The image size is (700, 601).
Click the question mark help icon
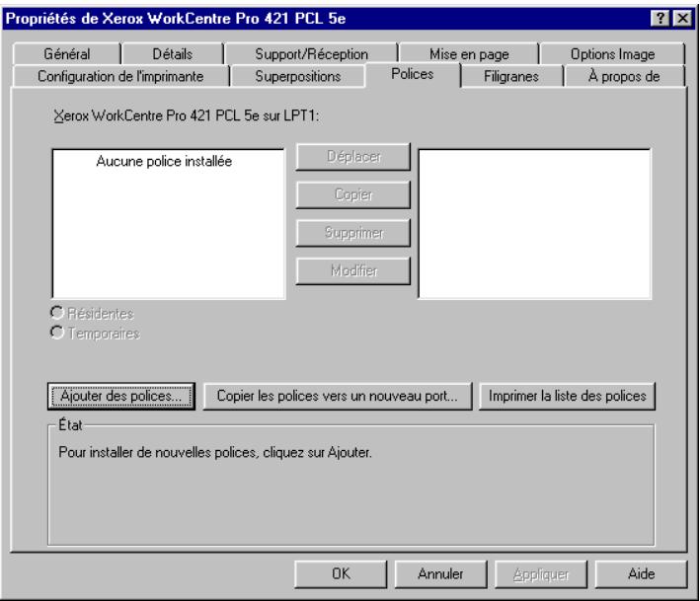661,19
